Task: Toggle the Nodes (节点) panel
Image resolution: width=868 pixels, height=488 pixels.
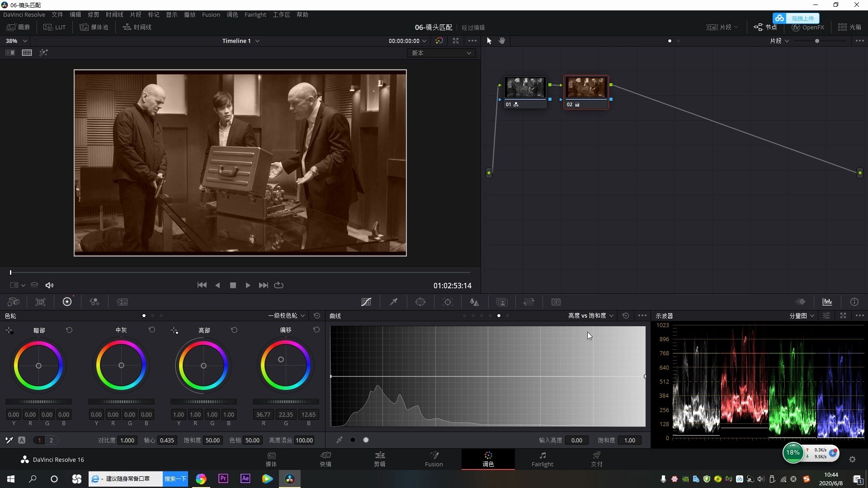Action: (x=765, y=27)
